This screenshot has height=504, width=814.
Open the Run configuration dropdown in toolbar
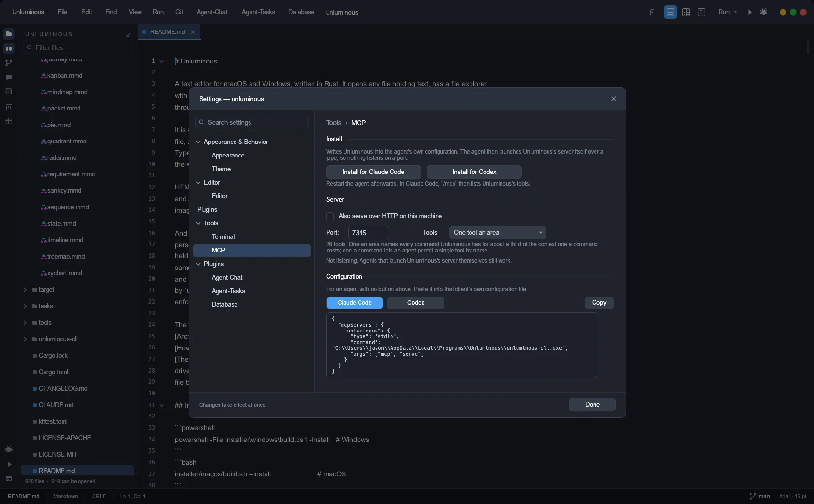[727, 12]
